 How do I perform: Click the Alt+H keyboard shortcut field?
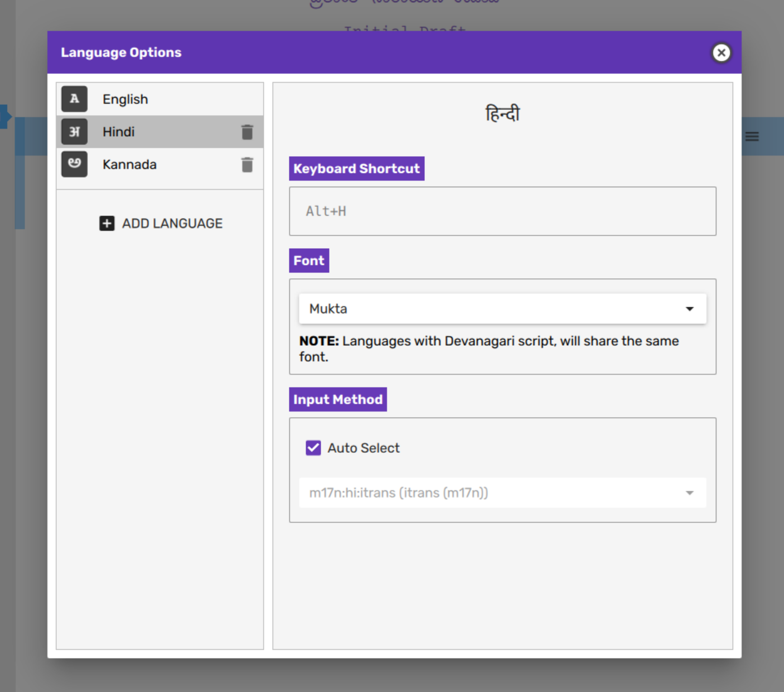click(502, 211)
